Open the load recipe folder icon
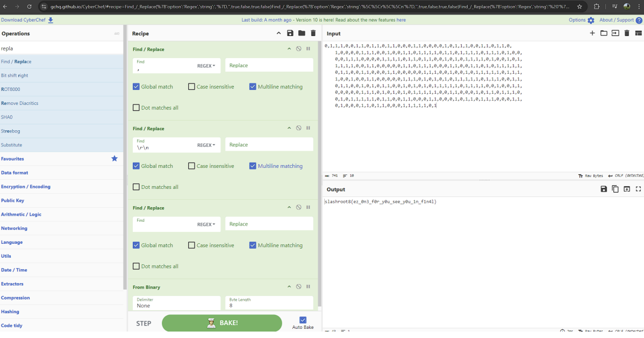644x338 pixels. click(302, 33)
